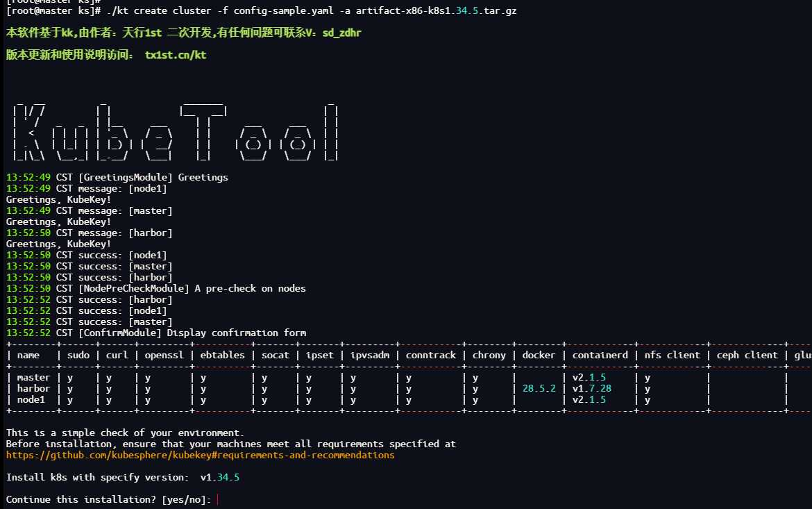Image resolution: width=812 pixels, height=509 pixels.
Task: Click 'Before installation, ensure that your machines' line
Action: point(231,444)
